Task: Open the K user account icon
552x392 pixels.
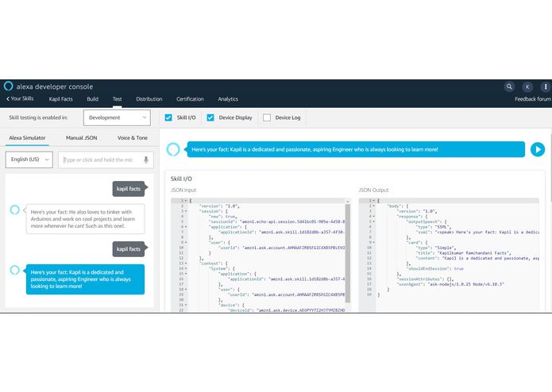Action: click(x=527, y=86)
